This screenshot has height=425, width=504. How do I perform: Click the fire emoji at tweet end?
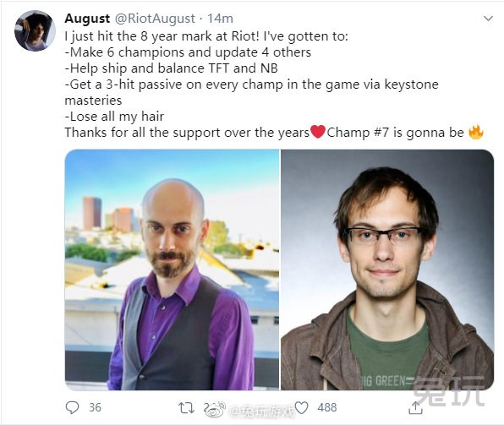(x=476, y=132)
